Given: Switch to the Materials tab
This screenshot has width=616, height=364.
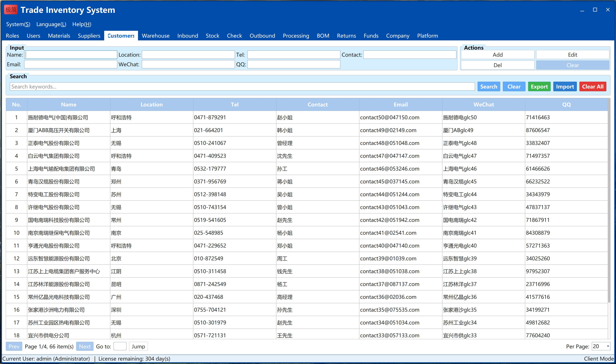Looking at the screenshot, I should tap(59, 36).
